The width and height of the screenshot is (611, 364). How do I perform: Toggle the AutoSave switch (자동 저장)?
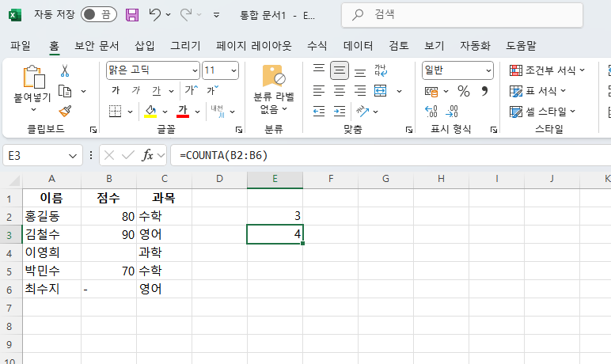click(x=99, y=15)
